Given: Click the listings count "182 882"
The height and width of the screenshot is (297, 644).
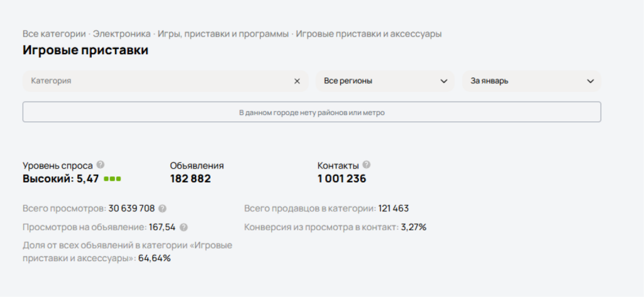Looking at the screenshot, I should coord(190,179).
